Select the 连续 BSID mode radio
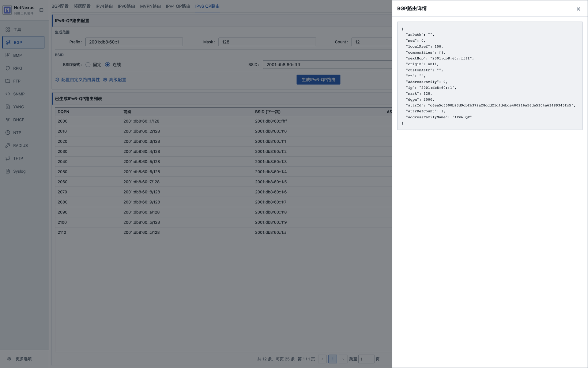The height and width of the screenshot is (368, 588). click(x=107, y=65)
